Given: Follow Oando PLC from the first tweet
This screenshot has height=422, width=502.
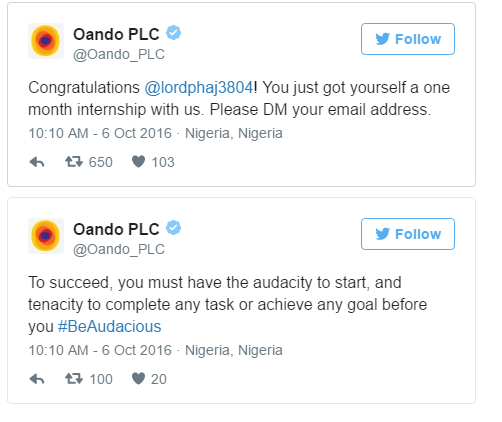Looking at the screenshot, I should pos(408,39).
